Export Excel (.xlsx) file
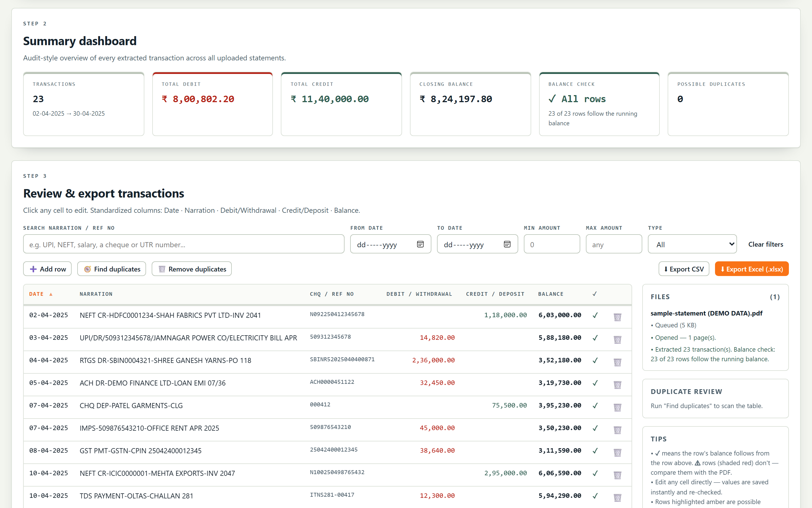 tap(752, 269)
